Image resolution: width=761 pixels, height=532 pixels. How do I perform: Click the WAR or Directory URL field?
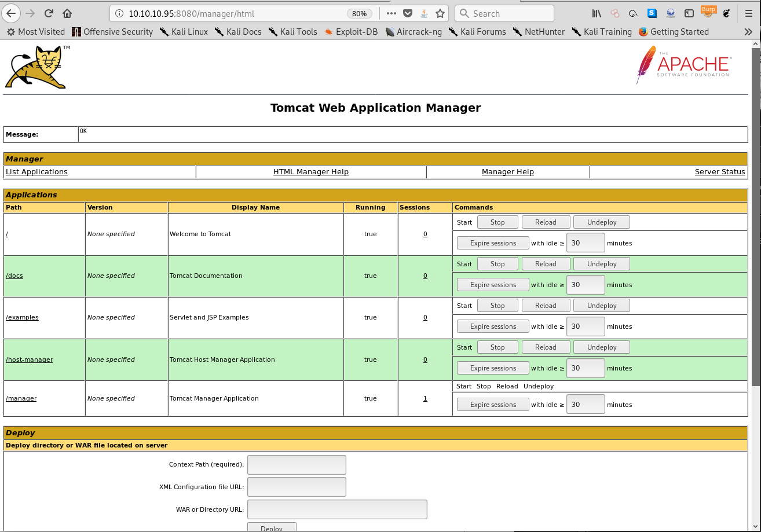tap(337, 509)
